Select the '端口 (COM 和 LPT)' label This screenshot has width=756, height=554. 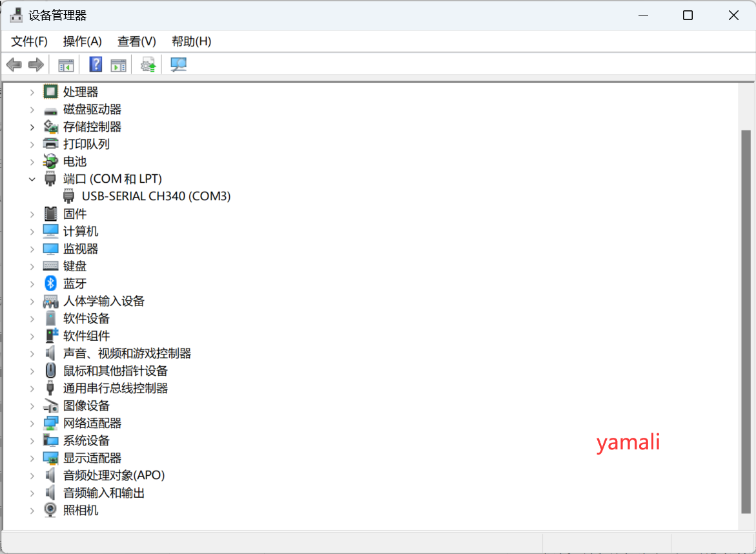pyautogui.click(x=112, y=179)
